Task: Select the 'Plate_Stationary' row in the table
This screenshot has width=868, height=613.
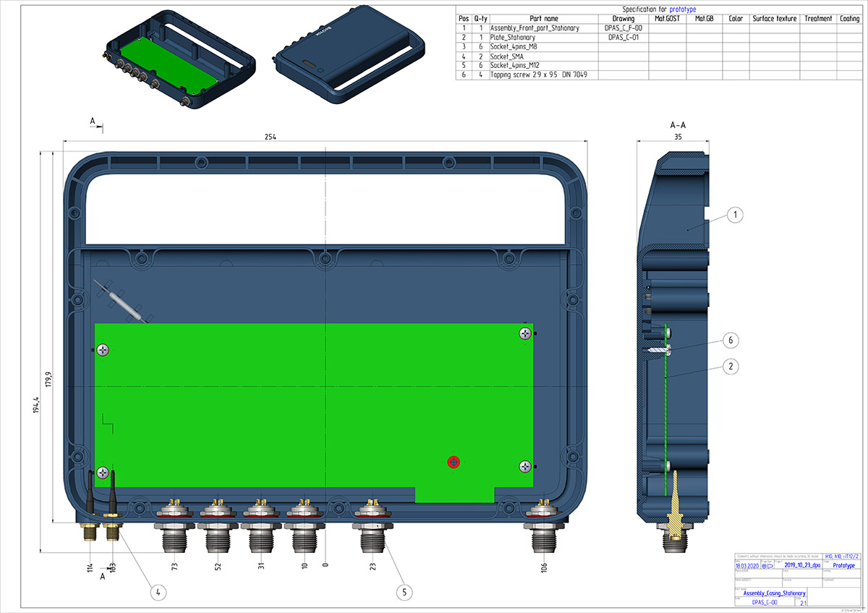Action: point(512,37)
